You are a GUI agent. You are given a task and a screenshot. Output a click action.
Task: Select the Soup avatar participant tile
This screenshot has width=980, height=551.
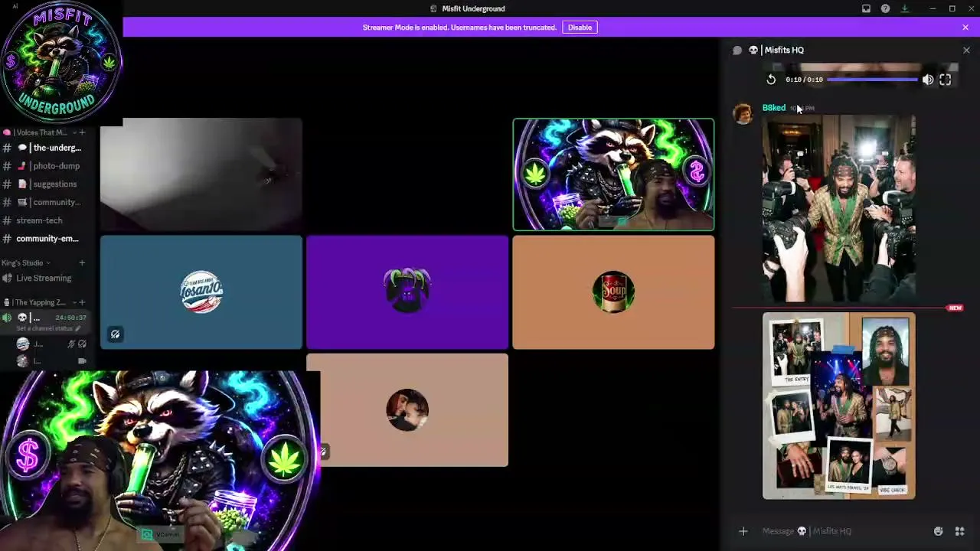pos(613,292)
